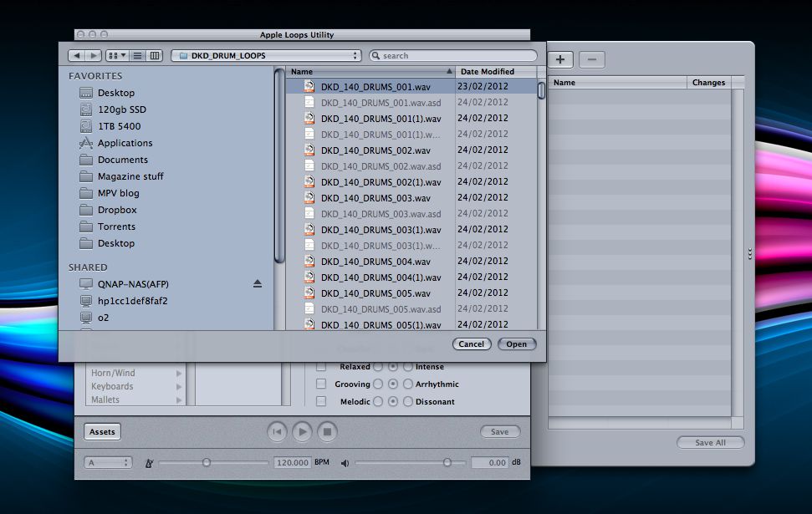Click the Documents folder icon
This screenshot has height=514, width=812.
pos(86,160)
